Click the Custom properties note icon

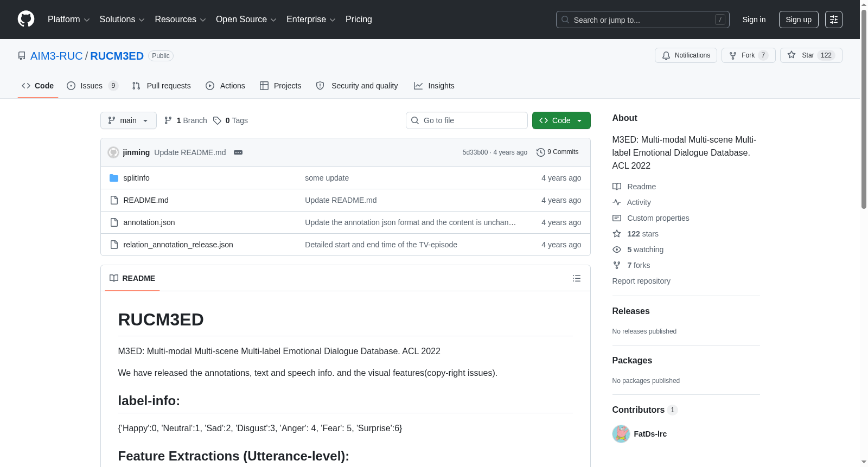point(617,218)
